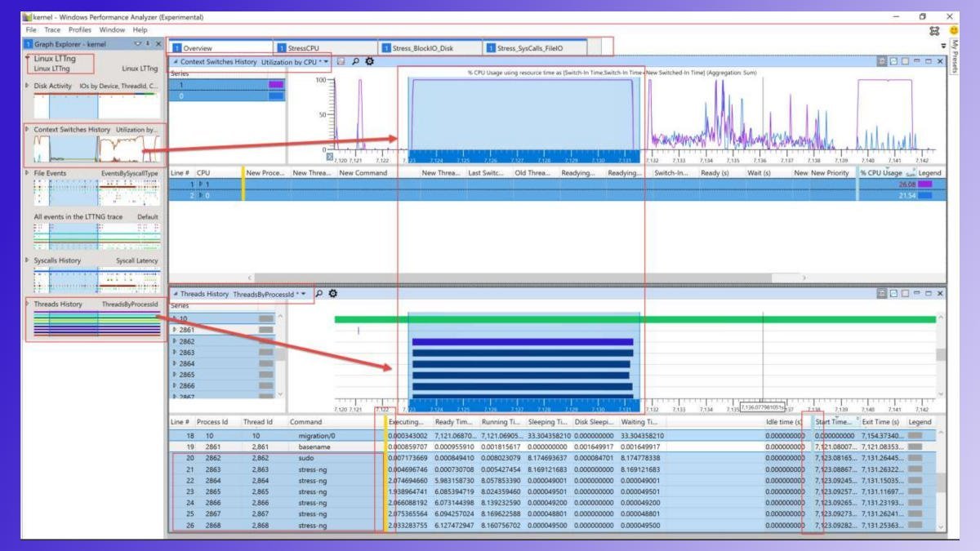Expand Threads History in Graph Explorer

(x=29, y=304)
